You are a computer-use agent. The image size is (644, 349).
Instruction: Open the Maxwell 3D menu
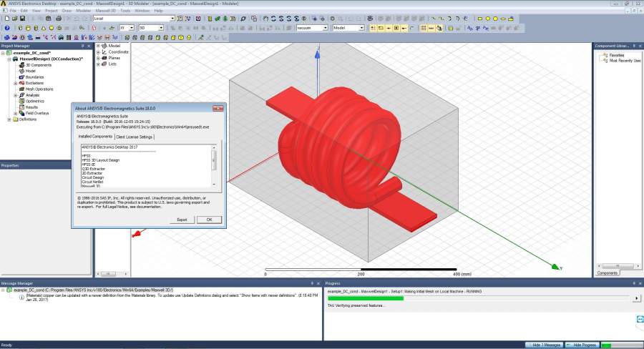pos(106,11)
